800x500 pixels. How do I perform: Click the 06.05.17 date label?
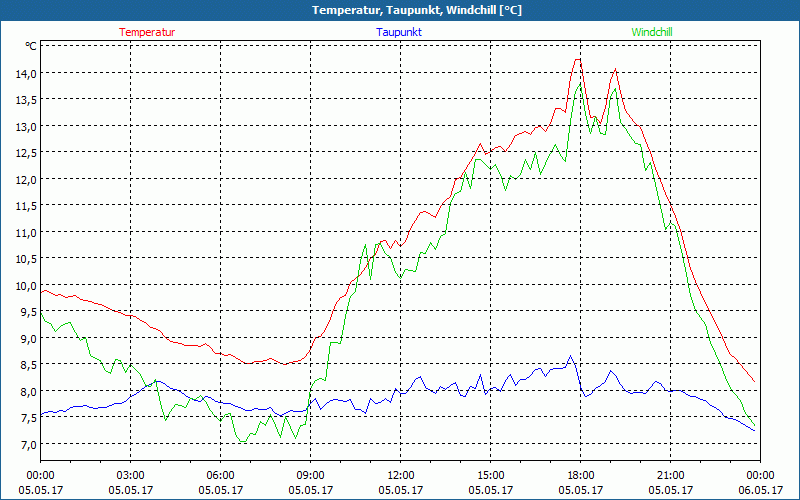pyautogui.click(x=761, y=490)
